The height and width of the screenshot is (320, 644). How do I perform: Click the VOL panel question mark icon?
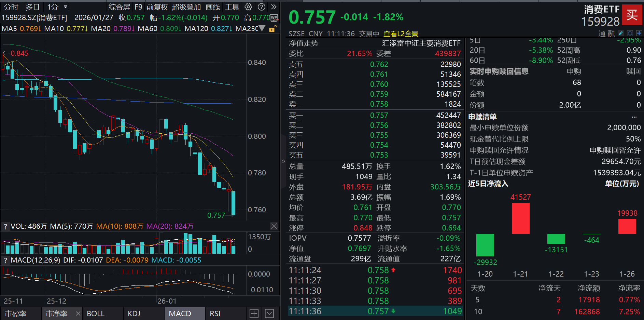click(x=5, y=226)
